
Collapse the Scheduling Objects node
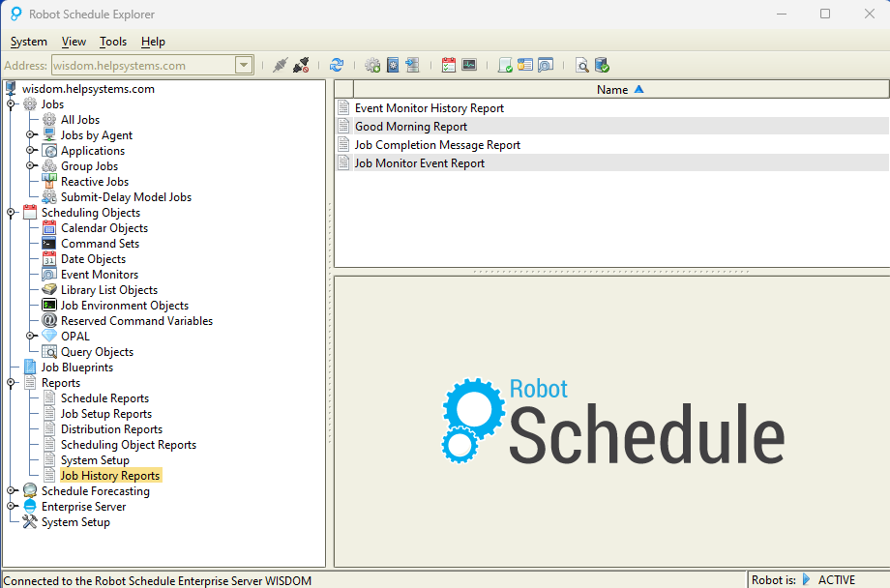click(11, 213)
